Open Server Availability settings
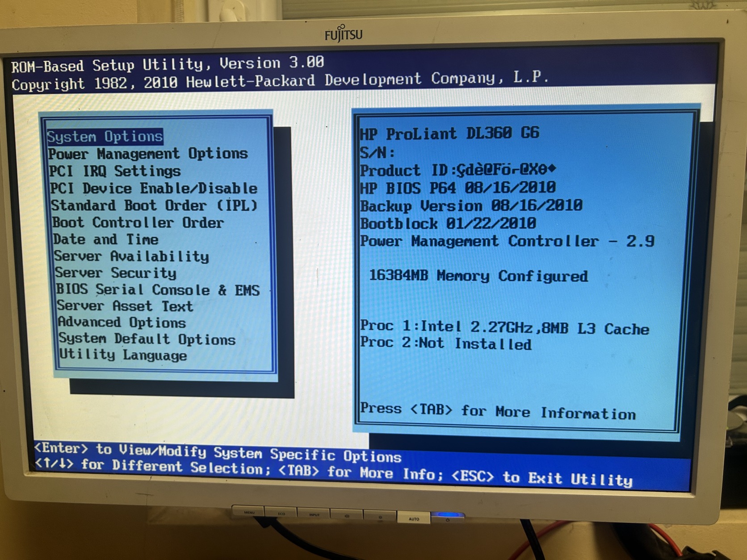Image resolution: width=747 pixels, height=560 pixels. [x=131, y=256]
